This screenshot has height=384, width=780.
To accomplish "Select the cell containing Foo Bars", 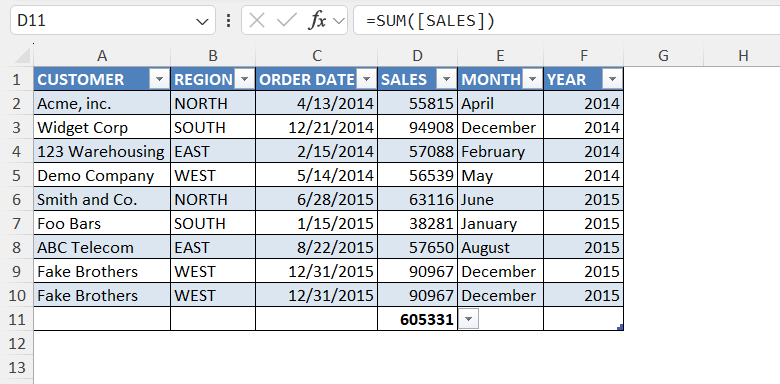I will [x=102, y=223].
